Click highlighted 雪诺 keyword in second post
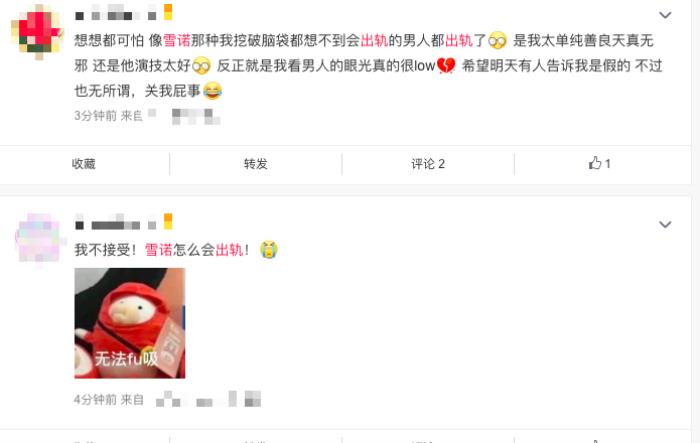The image size is (700, 443). (x=158, y=250)
